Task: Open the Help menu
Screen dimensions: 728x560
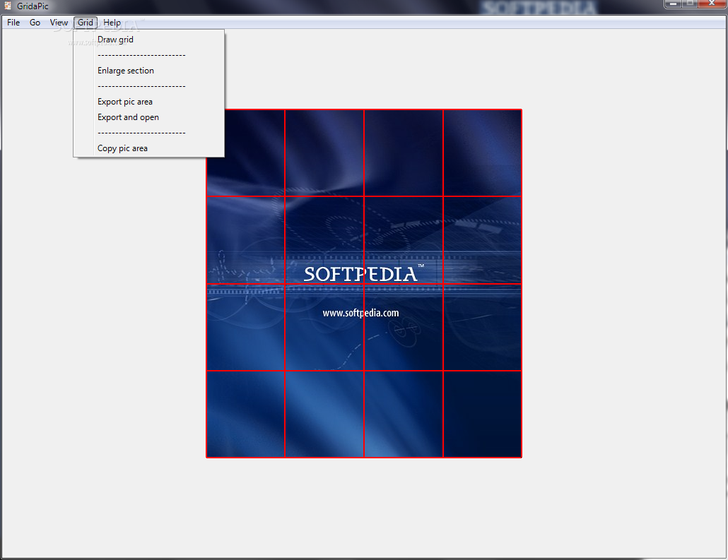Action: coord(112,23)
